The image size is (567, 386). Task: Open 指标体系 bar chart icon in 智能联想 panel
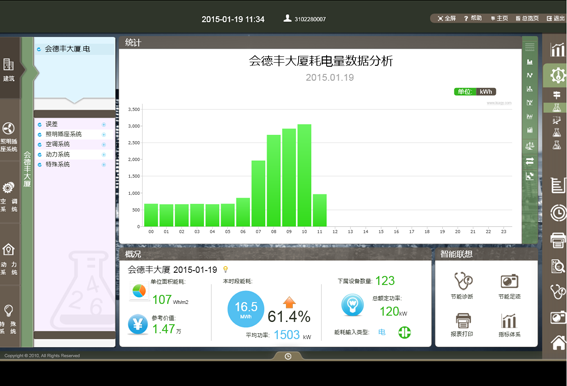pyautogui.click(x=509, y=321)
